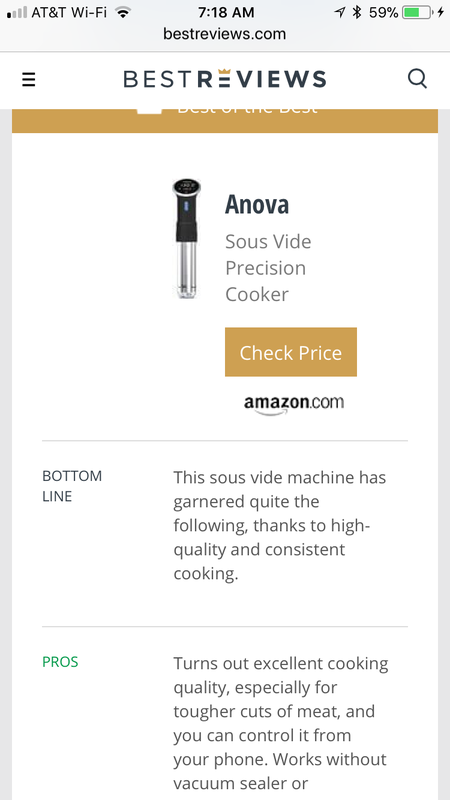Tap the search magnifier icon
The image size is (450, 800).
pos(417,79)
